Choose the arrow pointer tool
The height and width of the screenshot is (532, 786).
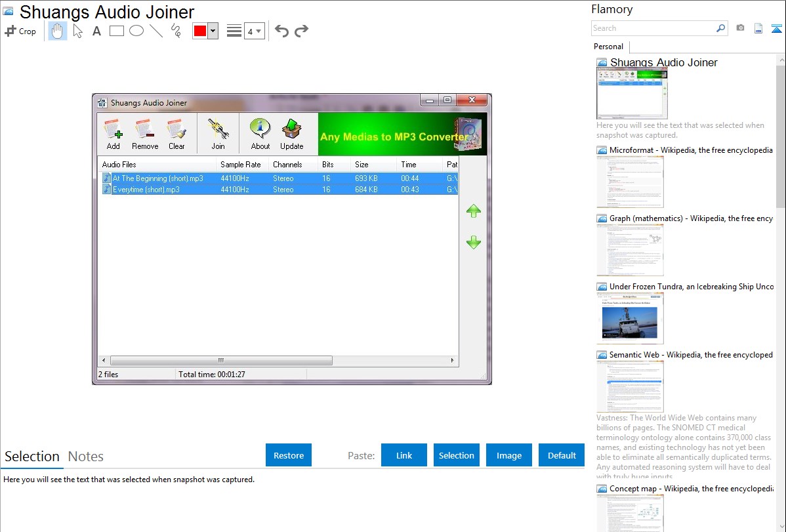[77, 31]
